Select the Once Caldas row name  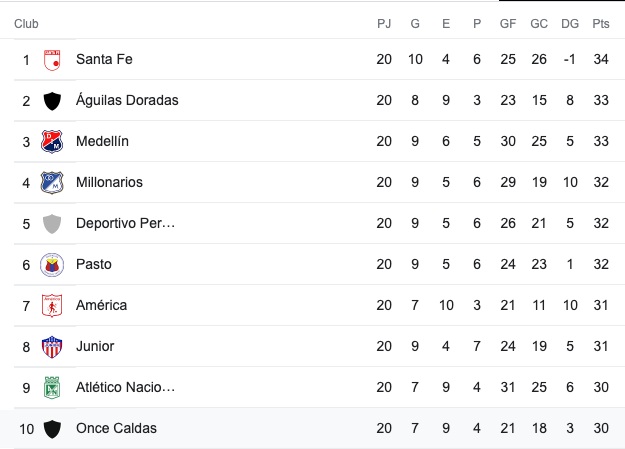point(116,429)
